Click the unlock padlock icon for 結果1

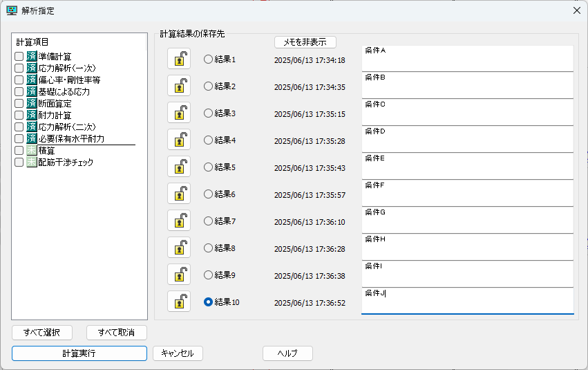click(179, 59)
